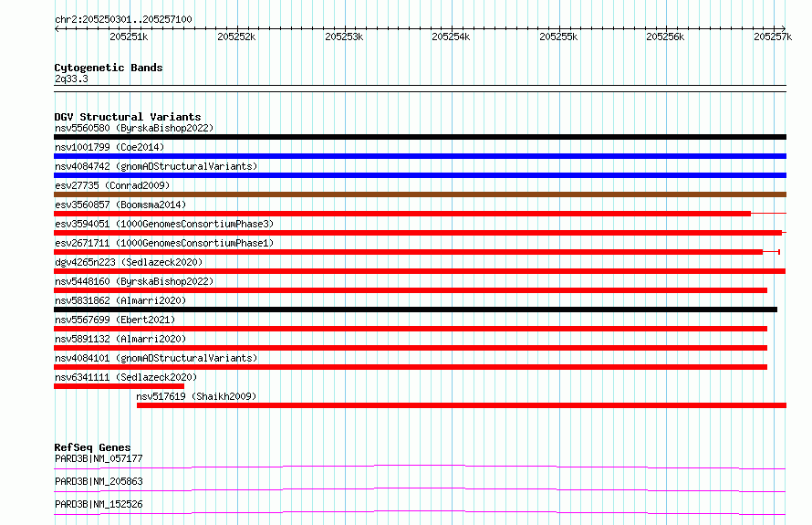Open nsv5891132 (Almarri2020) label
Image resolution: width=812 pixels, height=525 pixels.
coord(120,339)
